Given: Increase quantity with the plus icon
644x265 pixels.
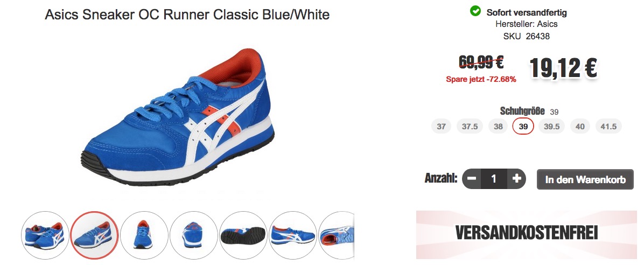Looking at the screenshot, I should coord(517,179).
